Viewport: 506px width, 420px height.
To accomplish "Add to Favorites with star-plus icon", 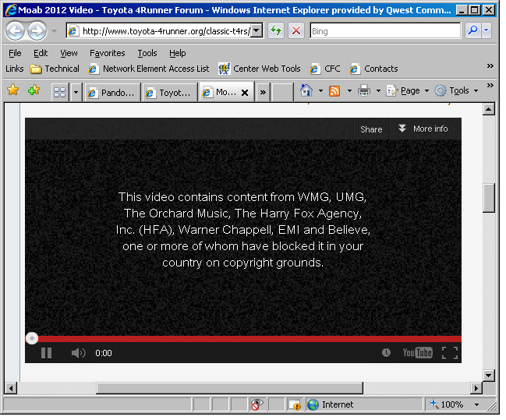I will 34,90.
